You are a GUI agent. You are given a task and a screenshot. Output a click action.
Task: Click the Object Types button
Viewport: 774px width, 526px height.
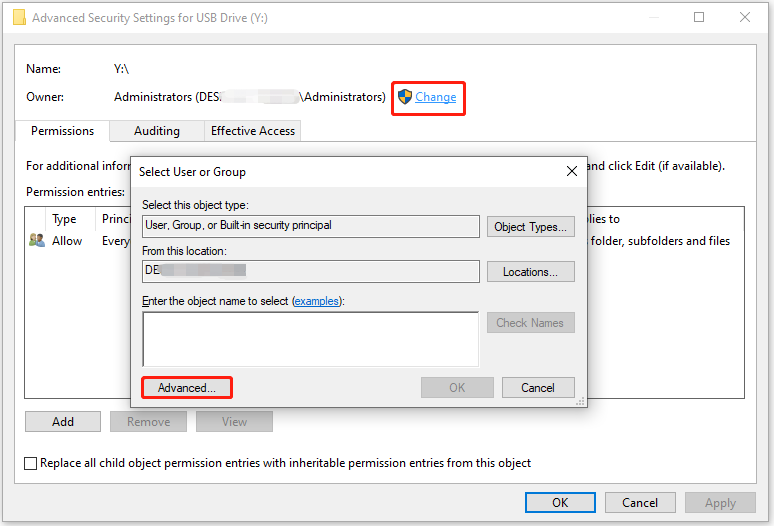tap(531, 226)
